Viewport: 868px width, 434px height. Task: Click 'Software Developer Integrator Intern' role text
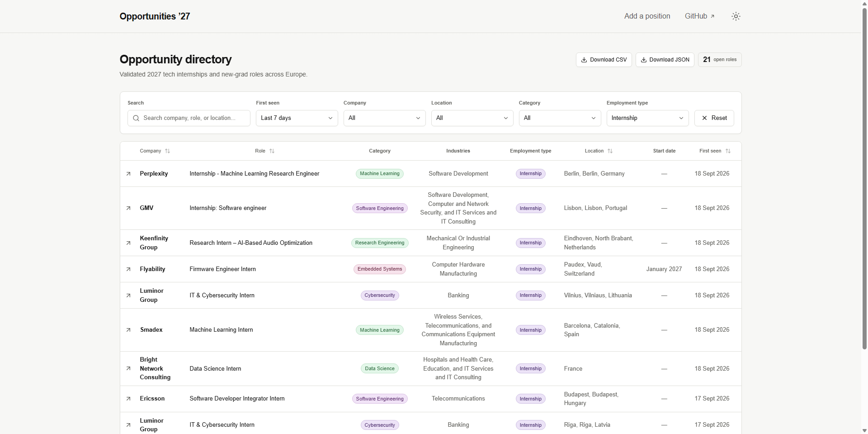click(x=237, y=399)
